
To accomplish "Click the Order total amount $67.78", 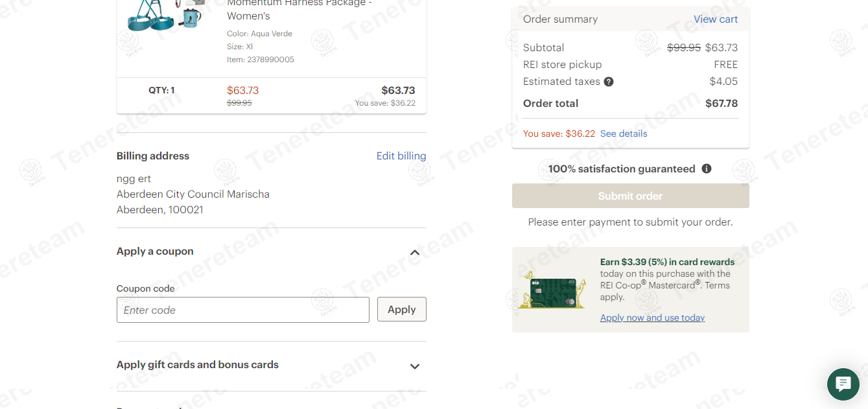I will pyautogui.click(x=721, y=104).
